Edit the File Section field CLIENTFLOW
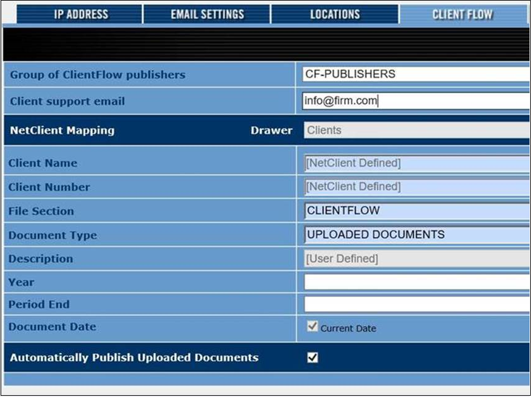 [x=415, y=211]
